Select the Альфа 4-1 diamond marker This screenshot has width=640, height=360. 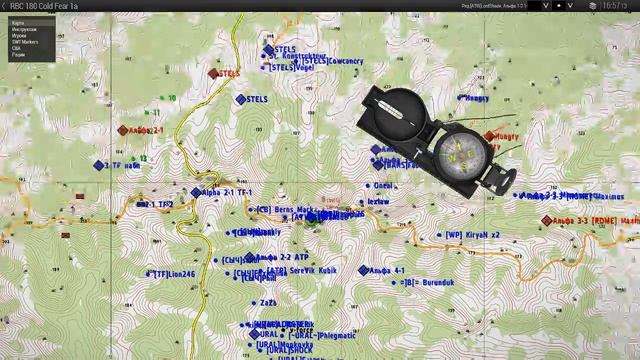click(x=363, y=270)
